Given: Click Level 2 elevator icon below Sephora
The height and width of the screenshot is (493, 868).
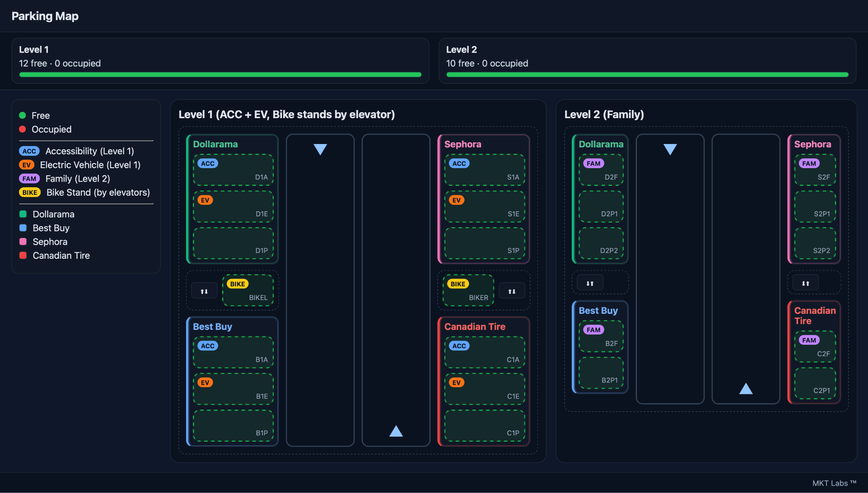Looking at the screenshot, I should point(805,283).
